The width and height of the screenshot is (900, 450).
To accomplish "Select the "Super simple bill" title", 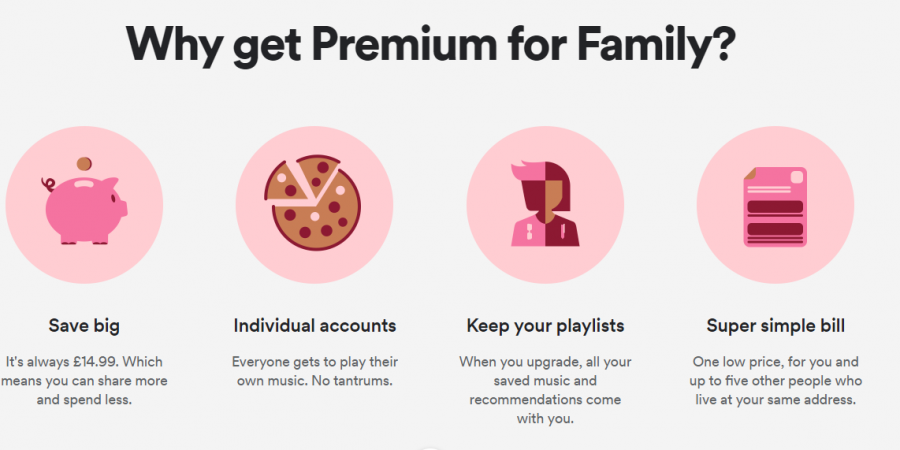I will click(775, 325).
